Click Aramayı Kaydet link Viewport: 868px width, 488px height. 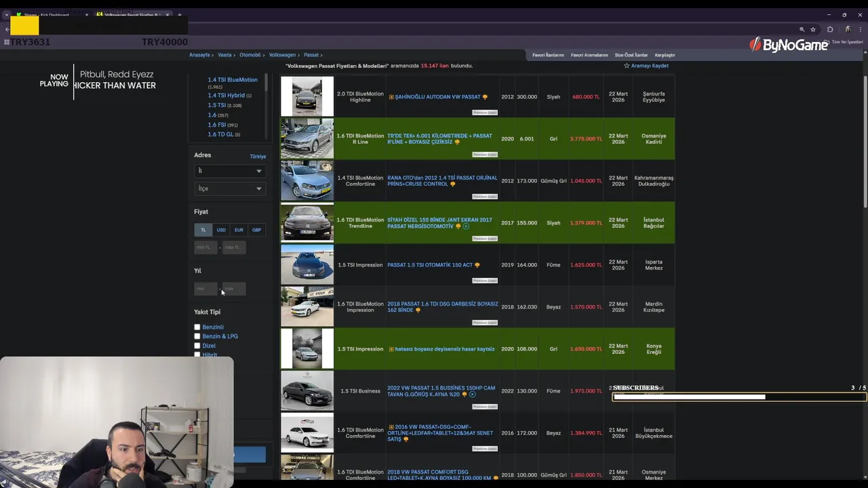pyautogui.click(x=650, y=66)
